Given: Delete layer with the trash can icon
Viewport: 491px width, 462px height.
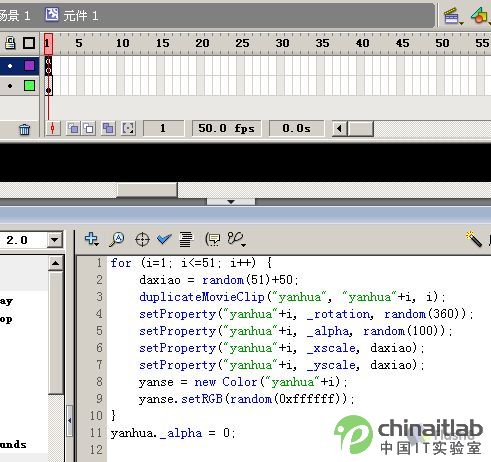Looking at the screenshot, I should click(x=24, y=129).
